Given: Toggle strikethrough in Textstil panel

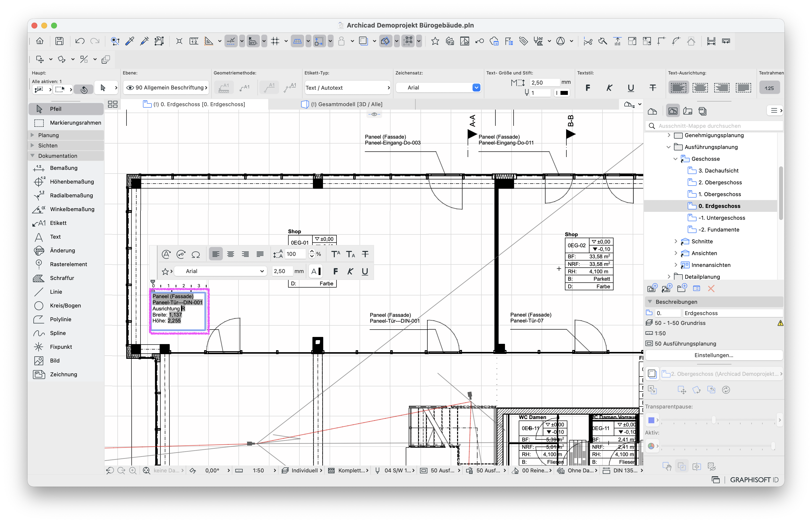Looking at the screenshot, I should 653,88.
